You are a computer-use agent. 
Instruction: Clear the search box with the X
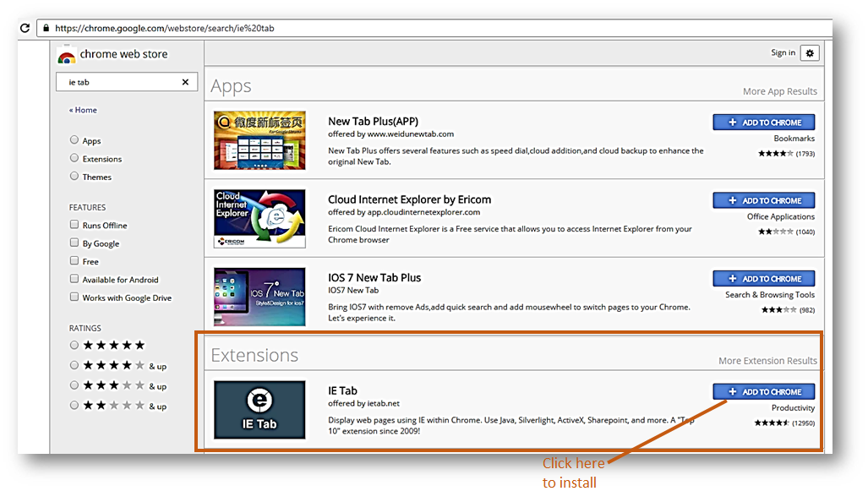pyautogui.click(x=185, y=82)
